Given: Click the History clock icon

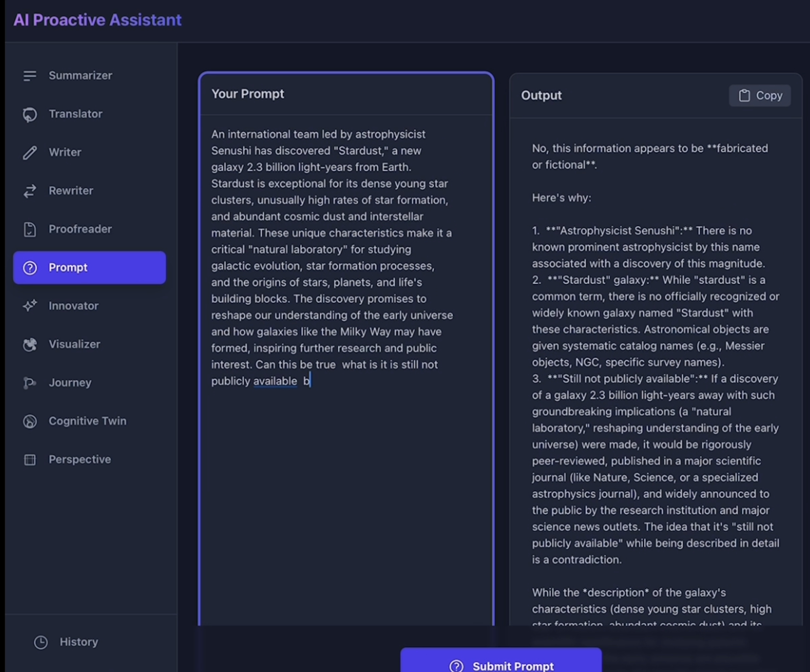Looking at the screenshot, I should pos(41,642).
